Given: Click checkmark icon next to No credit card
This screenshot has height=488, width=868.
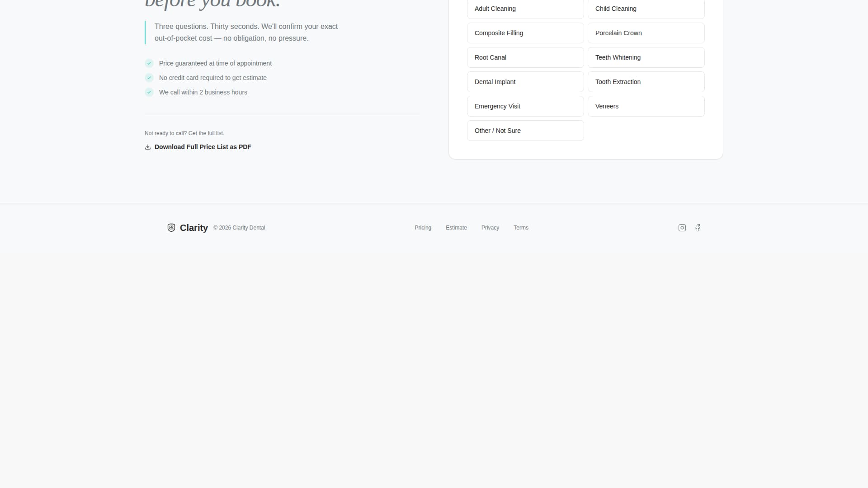Looking at the screenshot, I should 149,78.
